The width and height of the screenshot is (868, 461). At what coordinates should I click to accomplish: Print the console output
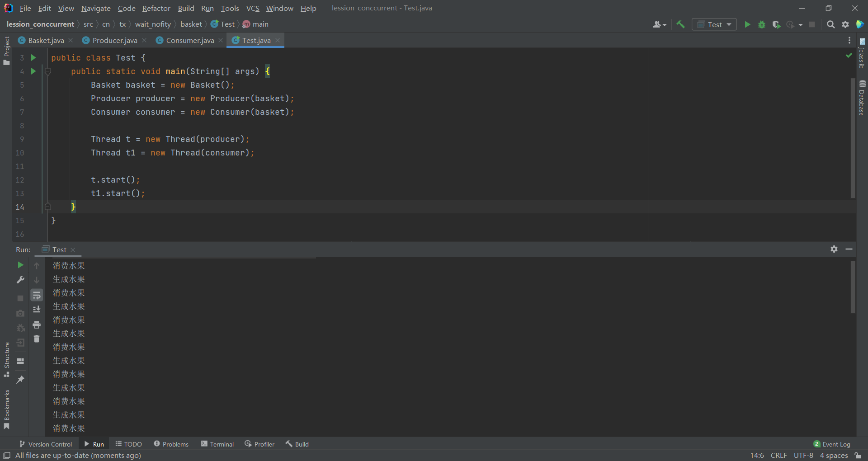tap(37, 325)
